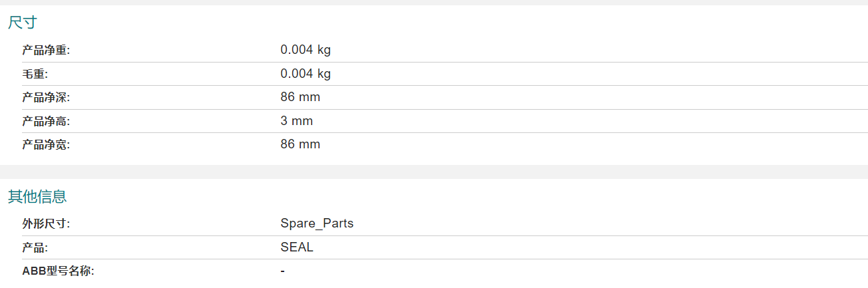Click the 其他信息 section heading

pyautogui.click(x=37, y=197)
